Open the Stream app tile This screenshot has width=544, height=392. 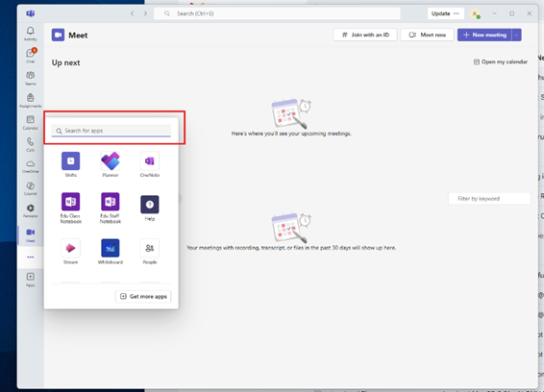coord(71,252)
